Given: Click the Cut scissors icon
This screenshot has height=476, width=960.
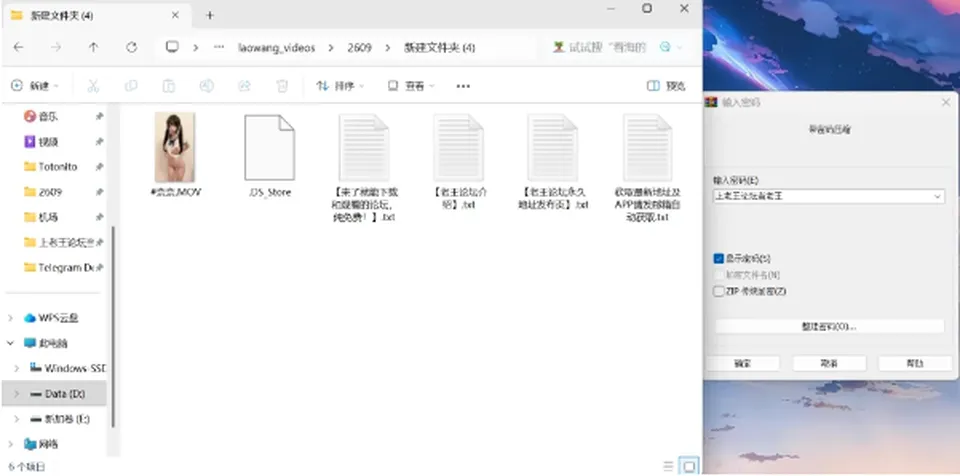Looking at the screenshot, I should pyautogui.click(x=93, y=86).
